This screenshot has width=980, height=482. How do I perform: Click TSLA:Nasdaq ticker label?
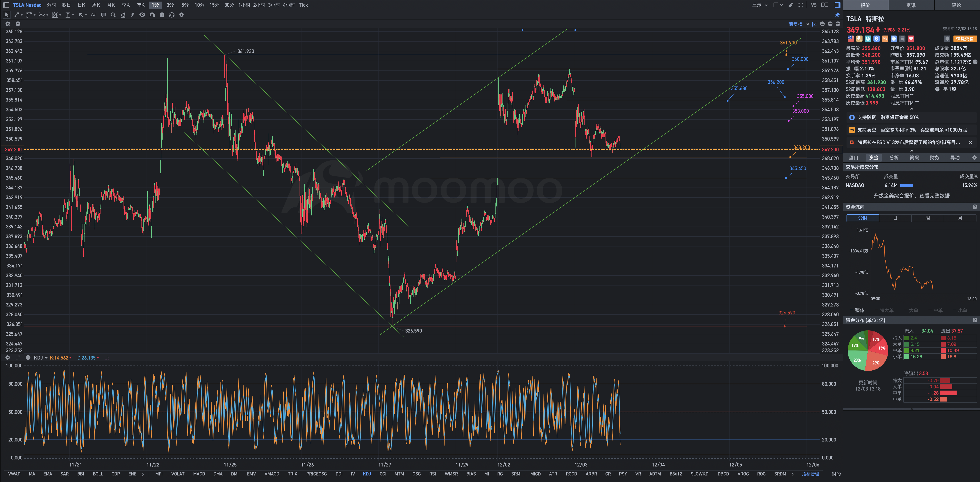click(27, 5)
